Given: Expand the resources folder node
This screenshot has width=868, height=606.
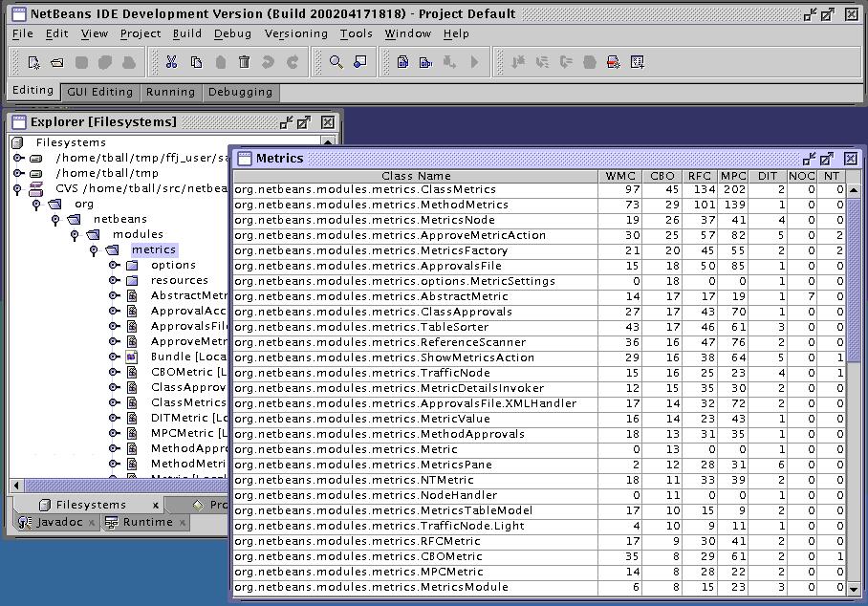Looking at the screenshot, I should (114, 280).
